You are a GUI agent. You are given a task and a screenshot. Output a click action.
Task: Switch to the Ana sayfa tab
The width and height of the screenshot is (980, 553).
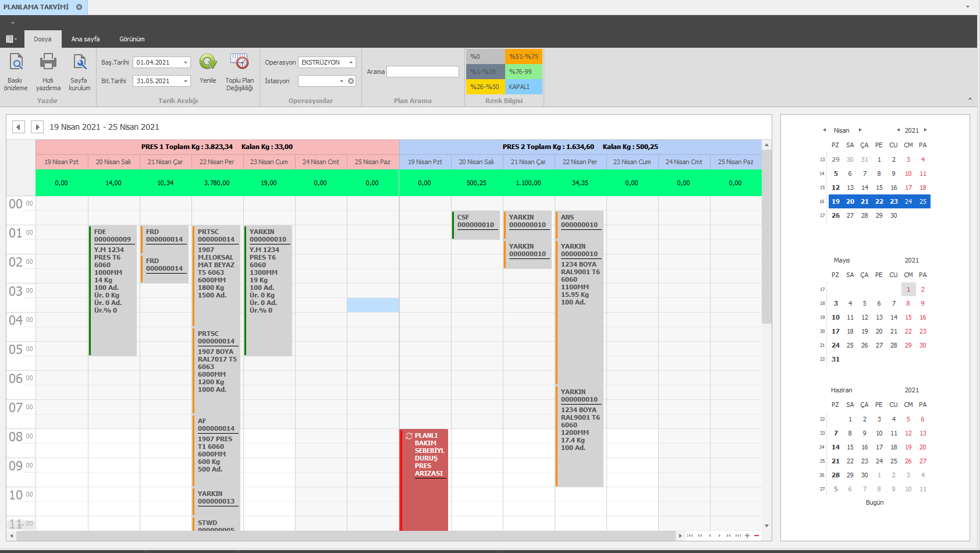click(86, 39)
